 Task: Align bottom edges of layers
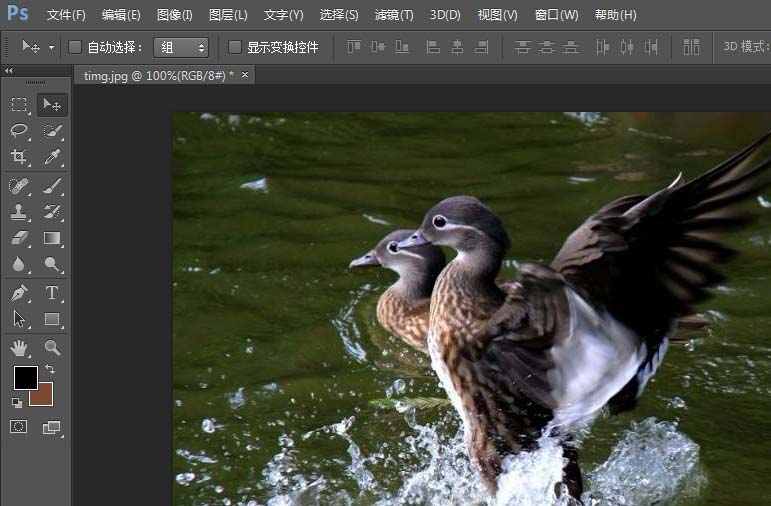(402, 47)
